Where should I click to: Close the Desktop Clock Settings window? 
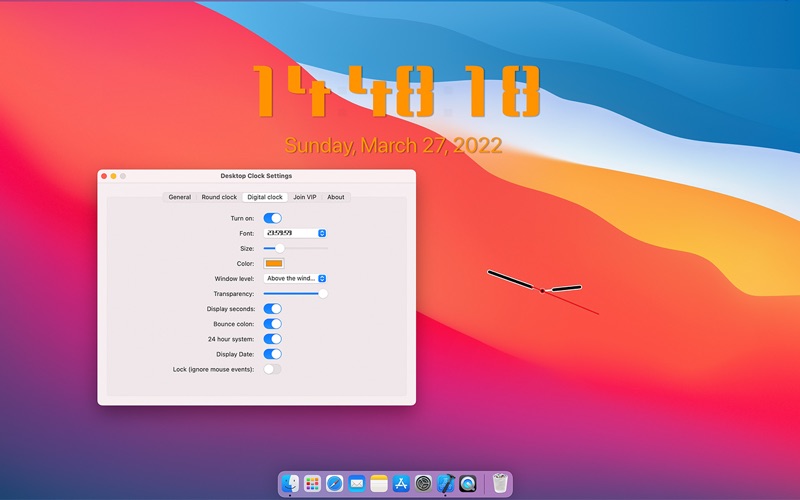104,176
